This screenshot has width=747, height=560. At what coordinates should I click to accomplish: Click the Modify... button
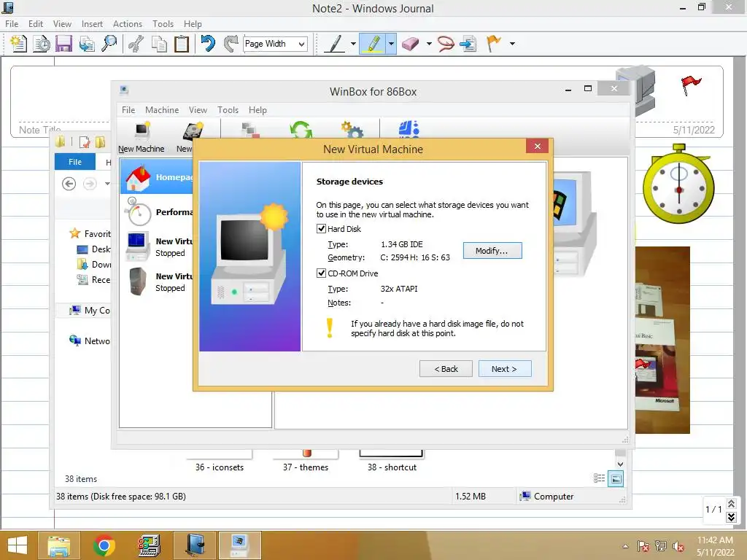pos(492,251)
